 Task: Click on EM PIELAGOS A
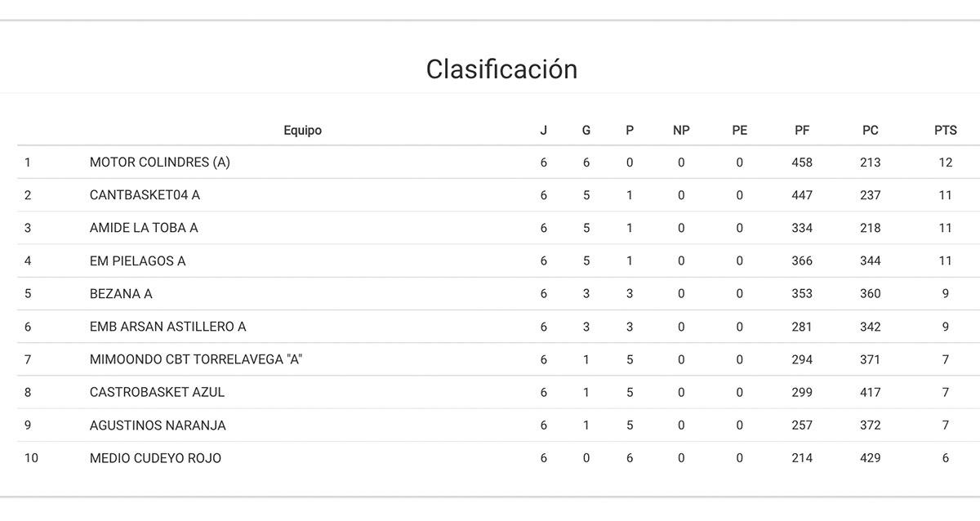pyautogui.click(x=137, y=261)
